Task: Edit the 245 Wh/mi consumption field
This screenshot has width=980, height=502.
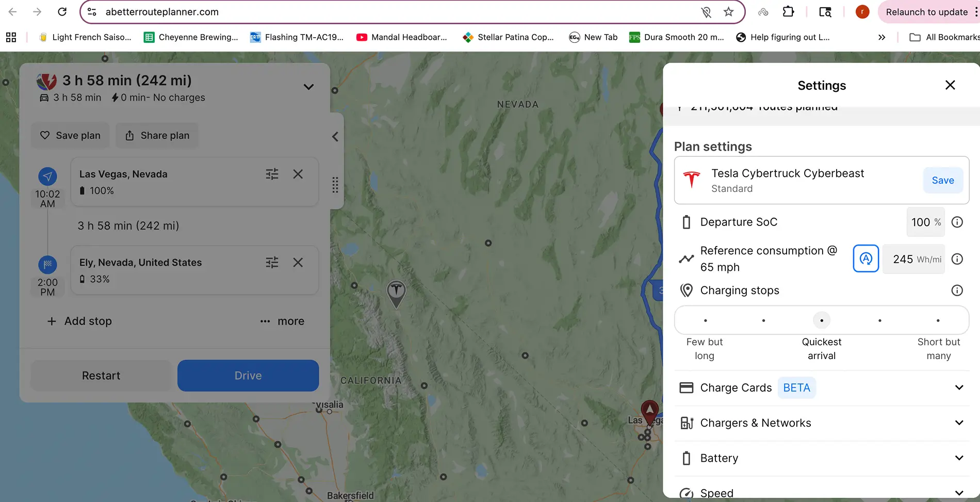Action: (913, 259)
